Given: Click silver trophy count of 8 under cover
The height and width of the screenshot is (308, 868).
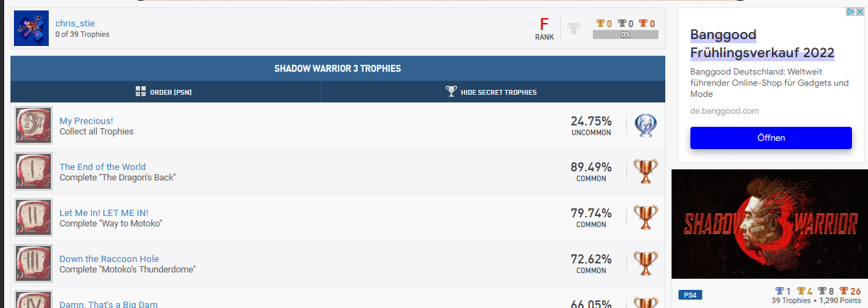Looking at the screenshot, I should [826, 291].
